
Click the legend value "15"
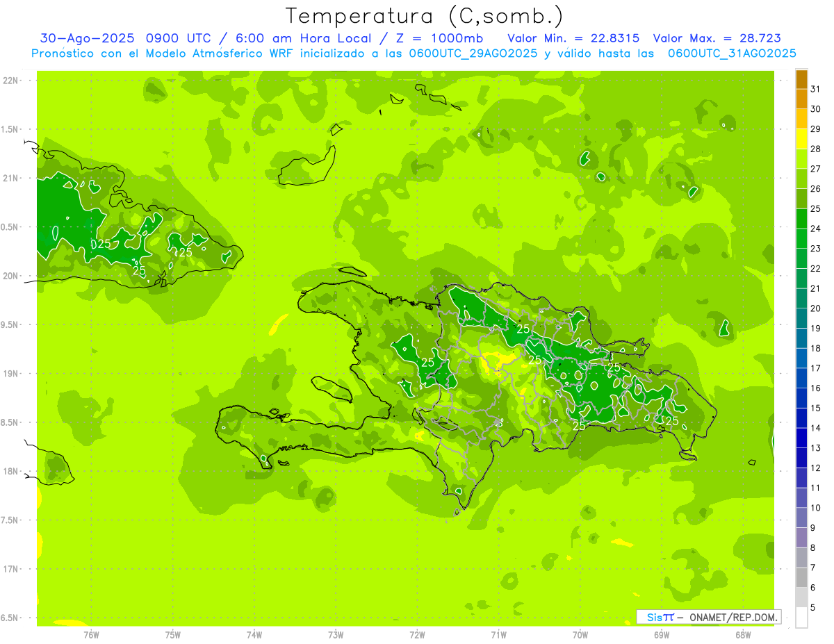coord(816,408)
